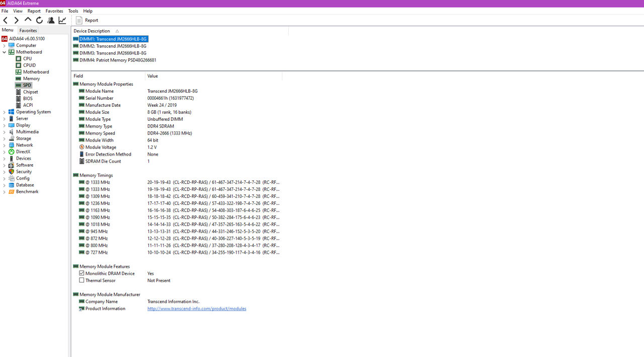Click the Report toolbar button

tap(87, 20)
